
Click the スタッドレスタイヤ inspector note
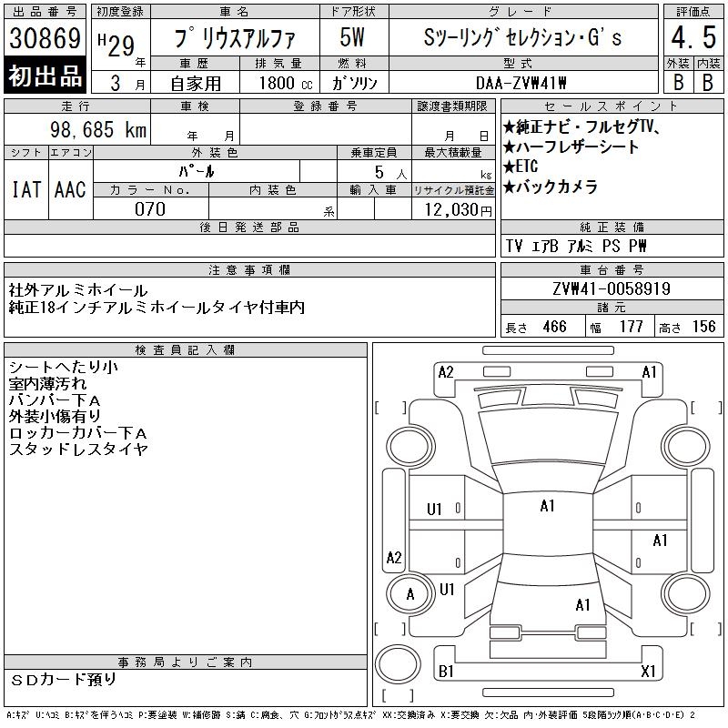tap(77, 450)
